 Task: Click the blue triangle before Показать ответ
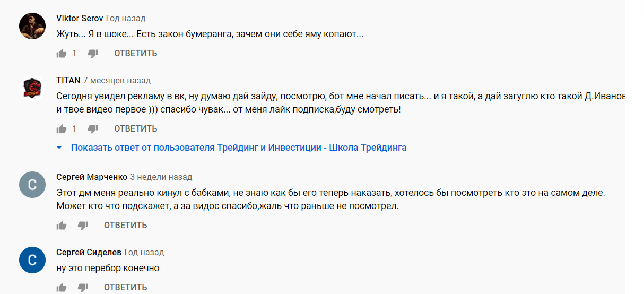coord(60,148)
